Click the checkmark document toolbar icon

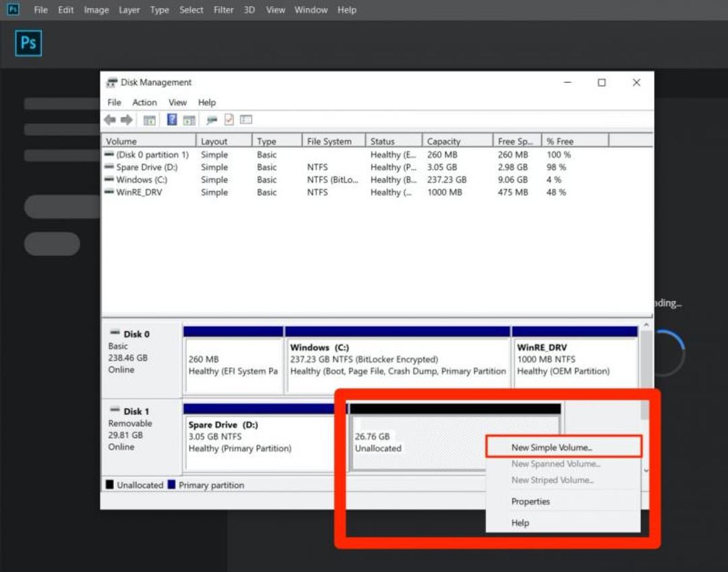[x=229, y=120]
